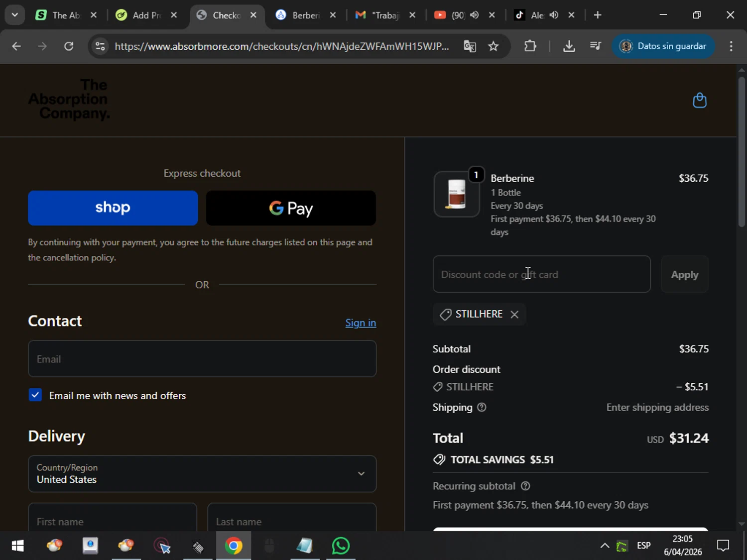Viewport: 747px width, 560px height.
Task: Click The Absorption Company logo
Action: coord(69,99)
